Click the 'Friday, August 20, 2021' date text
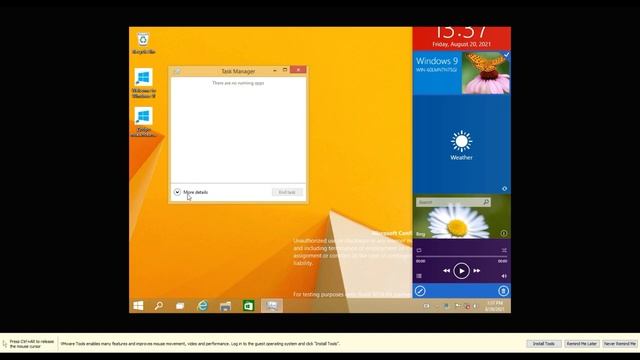Viewport: 640px width, 360px height. click(x=461, y=44)
